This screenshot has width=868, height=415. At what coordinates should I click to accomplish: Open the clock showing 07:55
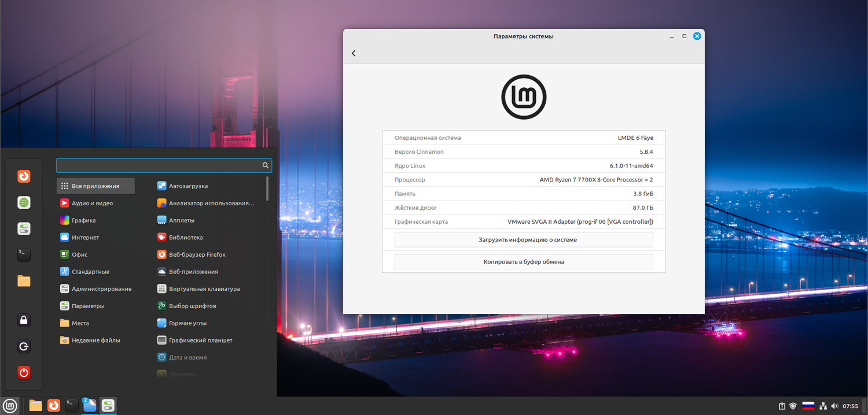pos(850,406)
